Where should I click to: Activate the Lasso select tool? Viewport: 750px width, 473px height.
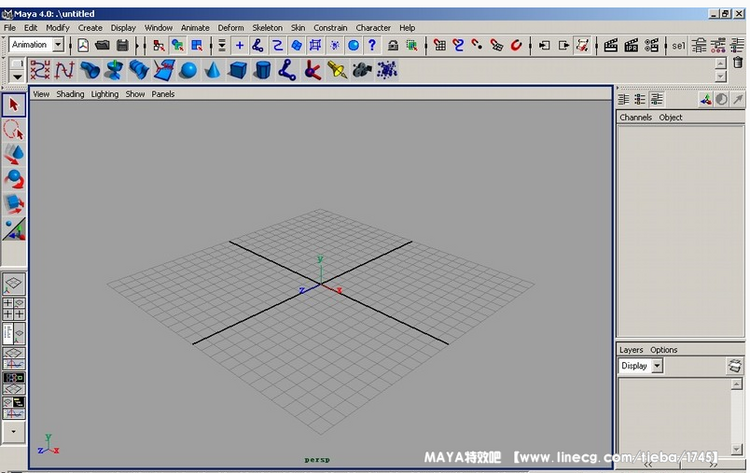coord(14,130)
